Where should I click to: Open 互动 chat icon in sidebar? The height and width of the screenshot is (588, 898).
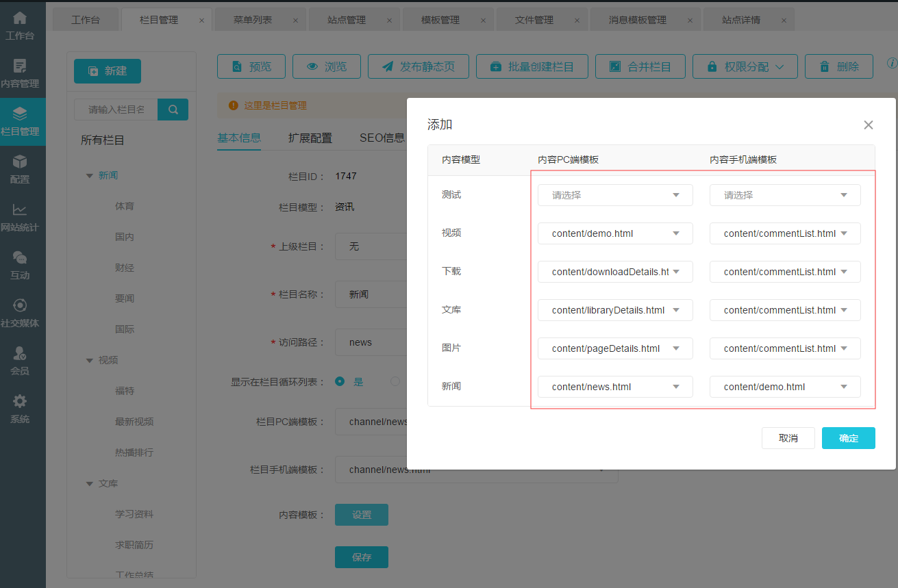tap(21, 265)
